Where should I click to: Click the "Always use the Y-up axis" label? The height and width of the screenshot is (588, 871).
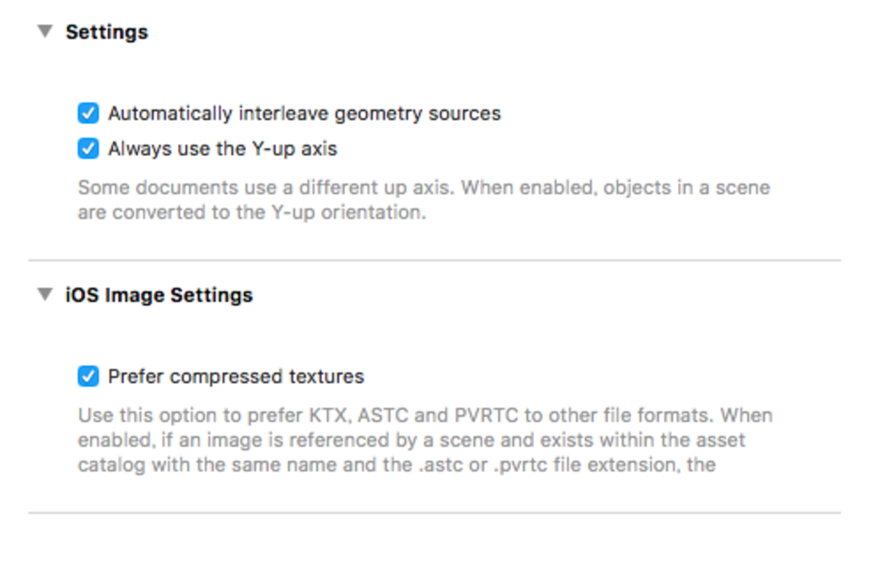(x=222, y=148)
